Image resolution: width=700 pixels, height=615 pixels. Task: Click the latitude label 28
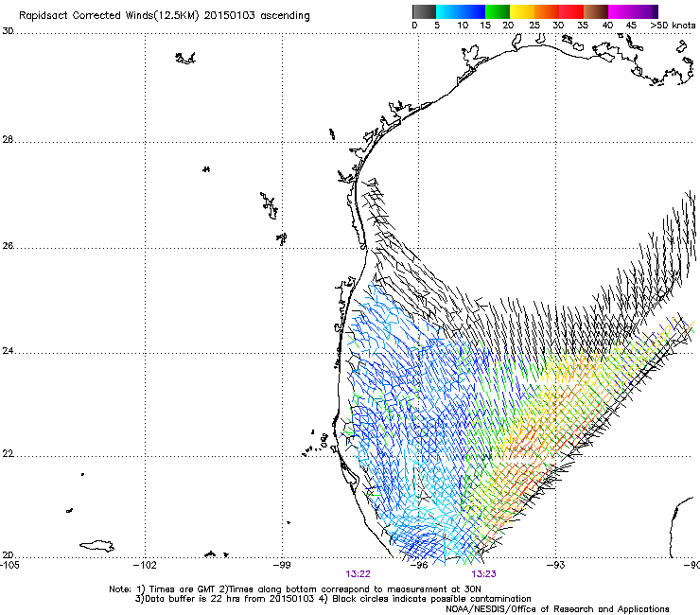click(8, 140)
